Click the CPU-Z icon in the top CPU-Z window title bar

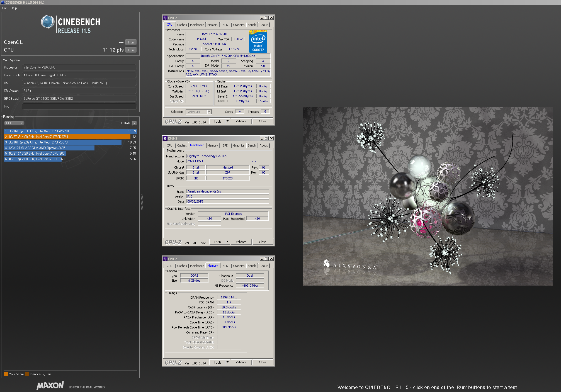[165, 18]
